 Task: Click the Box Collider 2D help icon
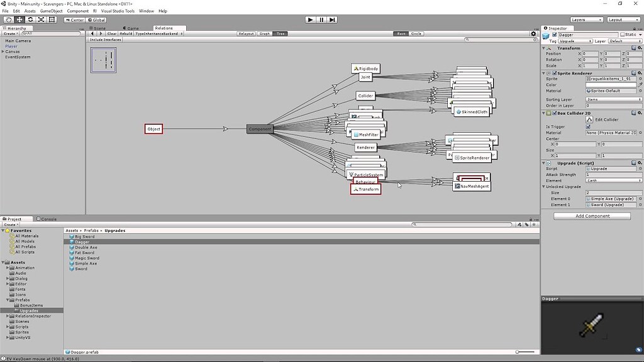pos(633,113)
